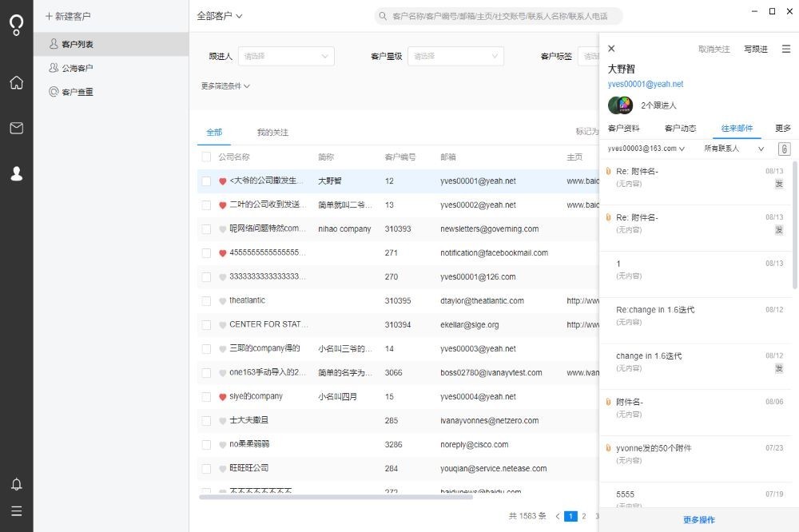Open the hamburger menu at sidebar bottom
This screenshot has height=532, width=799.
(x=16, y=511)
